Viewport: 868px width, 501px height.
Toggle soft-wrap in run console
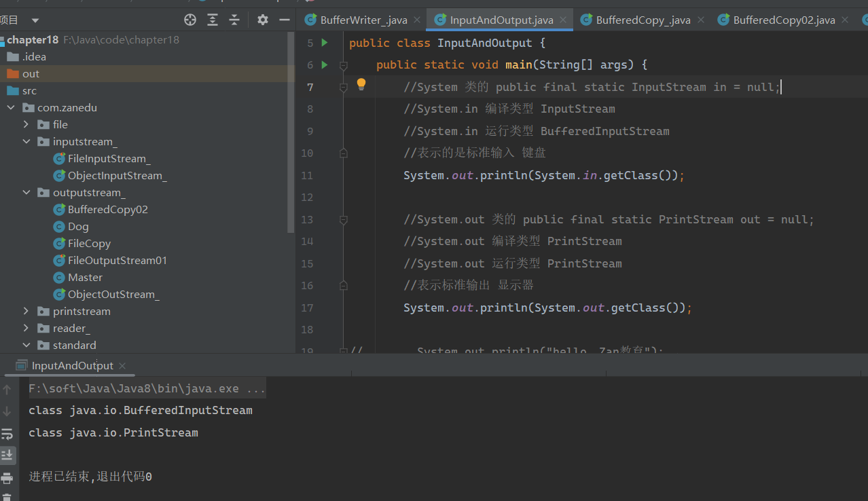pos(7,433)
